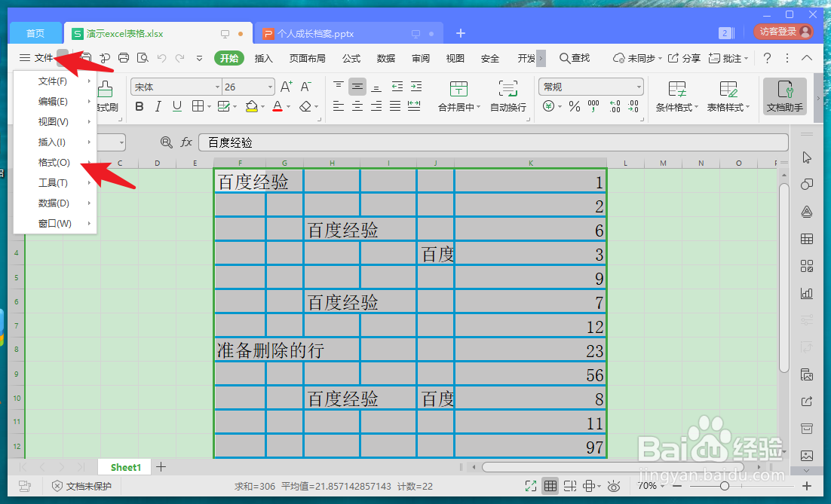Viewport: 831px width, 504px height.
Task: Click the Redo arrow icon
Action: click(179, 58)
